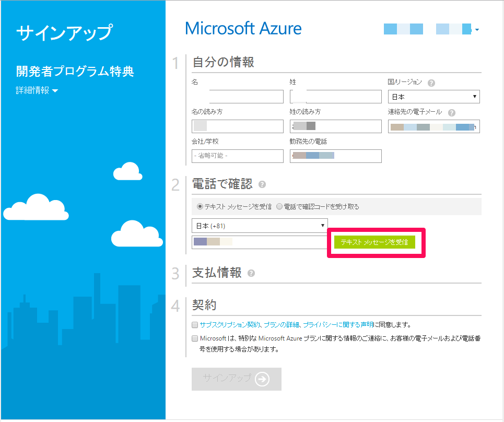This screenshot has height=422, width=504.
Task: Click the 姓 input field
Action: point(336,97)
